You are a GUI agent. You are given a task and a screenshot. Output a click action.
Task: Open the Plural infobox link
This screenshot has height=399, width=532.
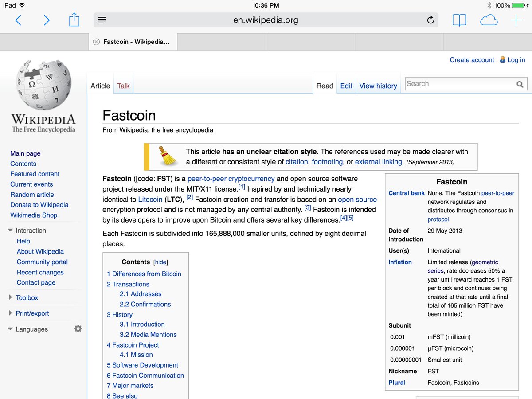pyautogui.click(x=397, y=383)
